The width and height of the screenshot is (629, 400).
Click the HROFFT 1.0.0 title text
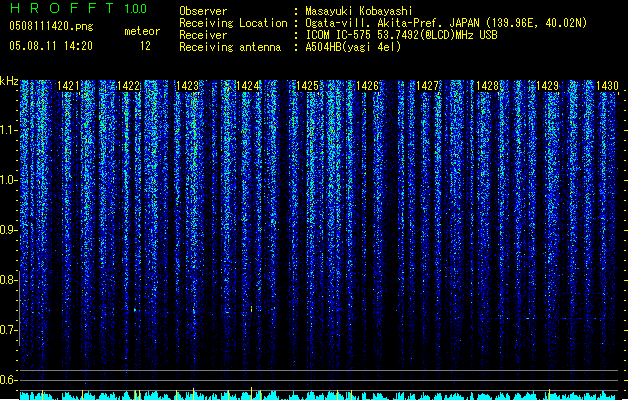79,8
